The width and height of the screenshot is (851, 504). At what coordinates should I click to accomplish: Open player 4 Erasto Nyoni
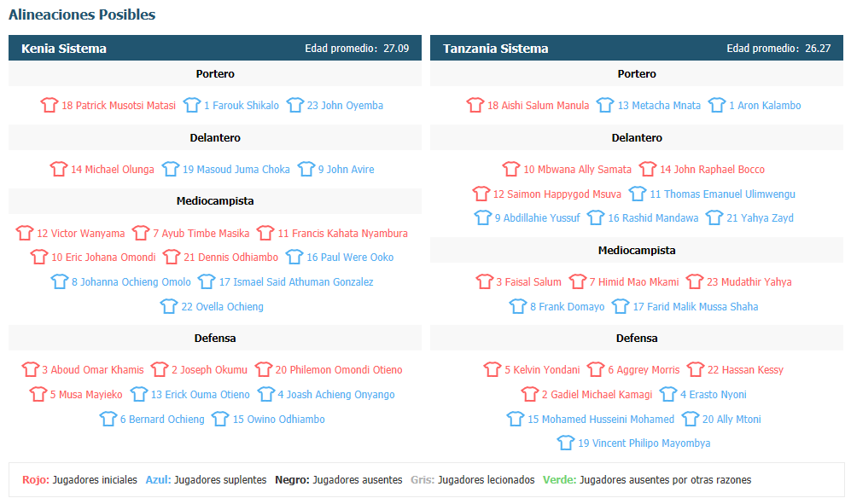tap(714, 395)
